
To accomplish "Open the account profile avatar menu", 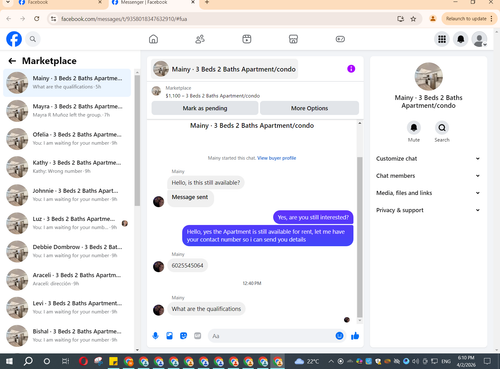I will (x=479, y=39).
